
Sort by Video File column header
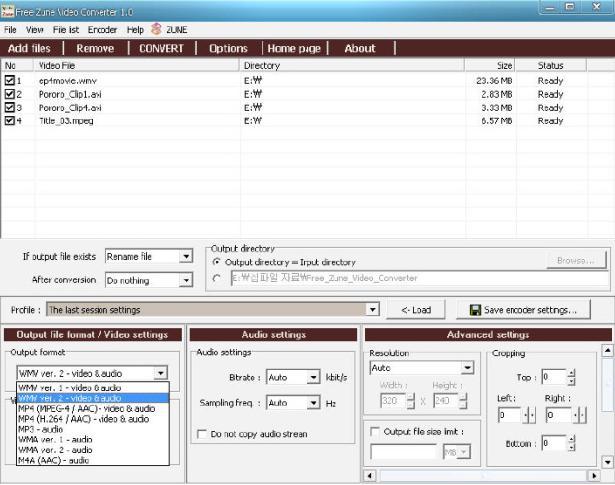137,65
